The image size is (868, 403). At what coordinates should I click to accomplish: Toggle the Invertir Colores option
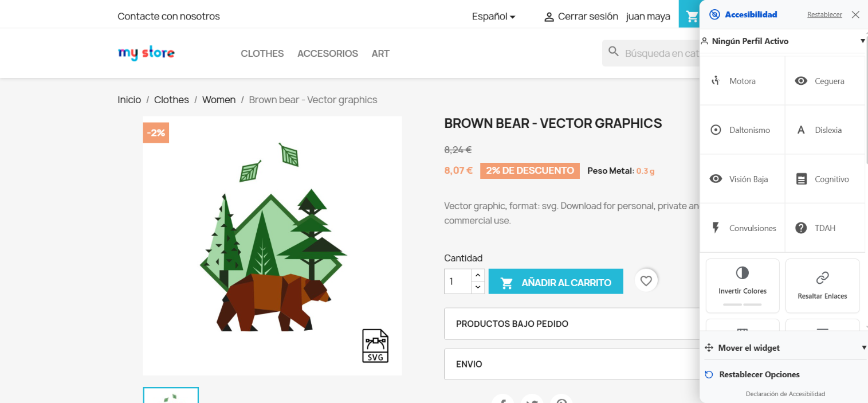[743, 285]
